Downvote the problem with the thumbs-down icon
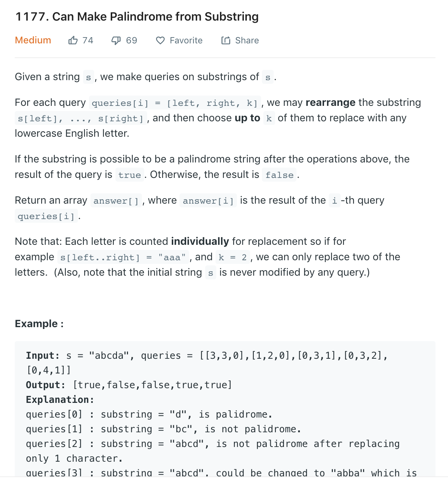 [x=115, y=40]
